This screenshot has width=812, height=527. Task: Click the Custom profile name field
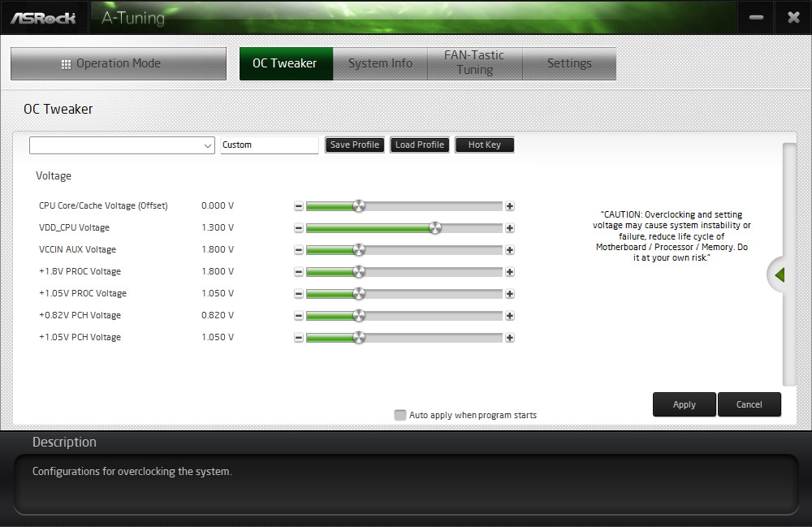point(270,145)
